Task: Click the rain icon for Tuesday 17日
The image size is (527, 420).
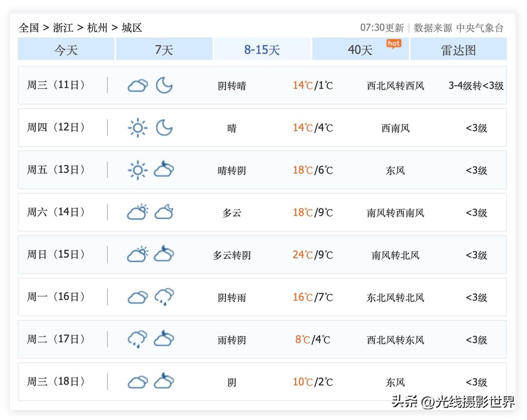Action: click(x=138, y=339)
